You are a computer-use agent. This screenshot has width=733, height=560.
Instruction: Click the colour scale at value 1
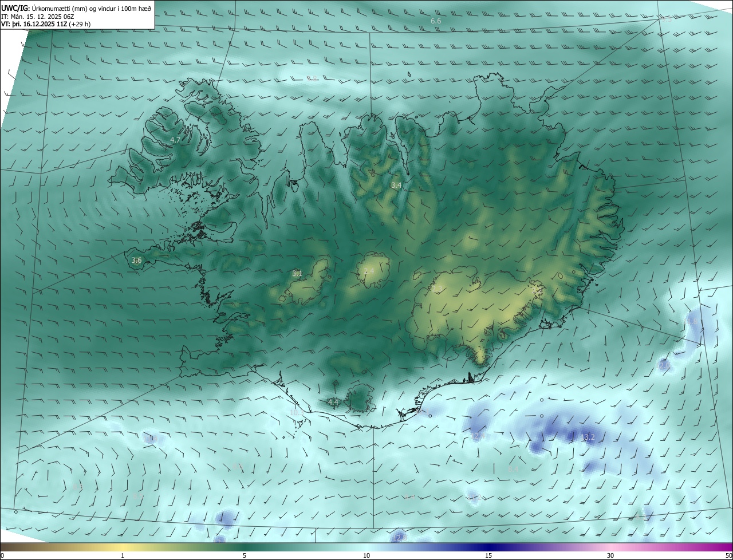click(x=123, y=555)
